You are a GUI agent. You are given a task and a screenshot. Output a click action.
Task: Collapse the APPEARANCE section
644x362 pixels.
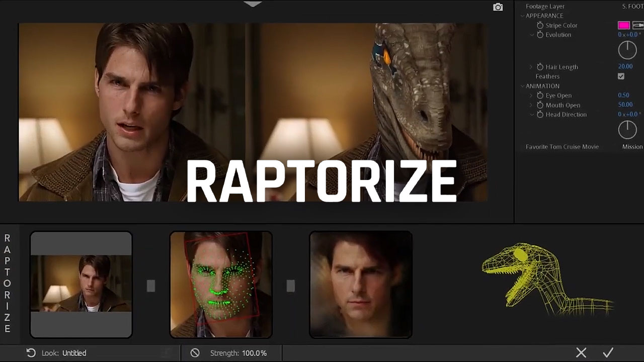pyautogui.click(x=522, y=16)
